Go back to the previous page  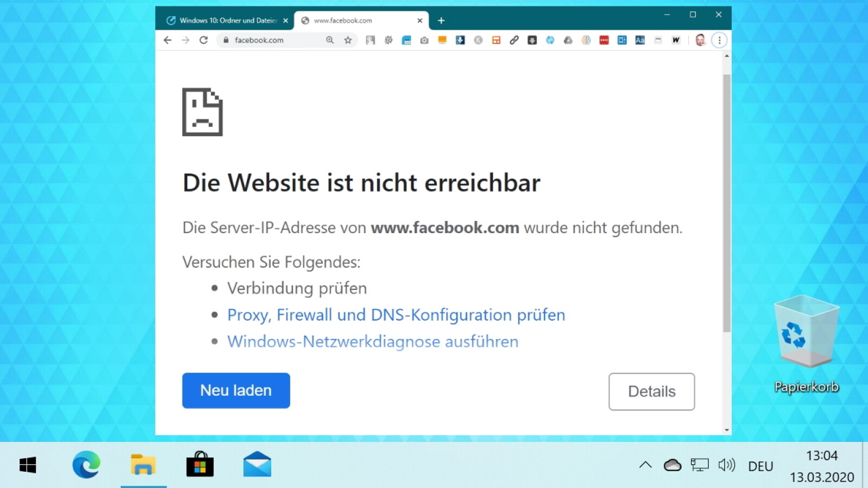168,40
